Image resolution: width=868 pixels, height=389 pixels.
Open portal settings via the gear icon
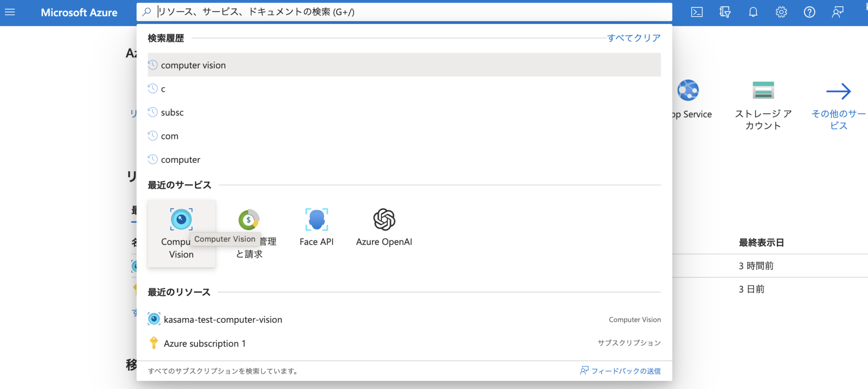pos(781,12)
